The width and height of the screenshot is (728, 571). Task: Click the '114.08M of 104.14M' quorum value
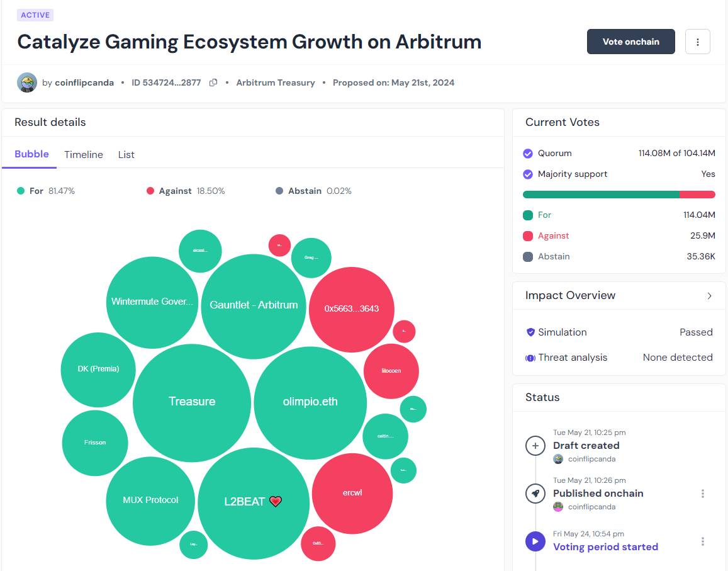click(676, 154)
